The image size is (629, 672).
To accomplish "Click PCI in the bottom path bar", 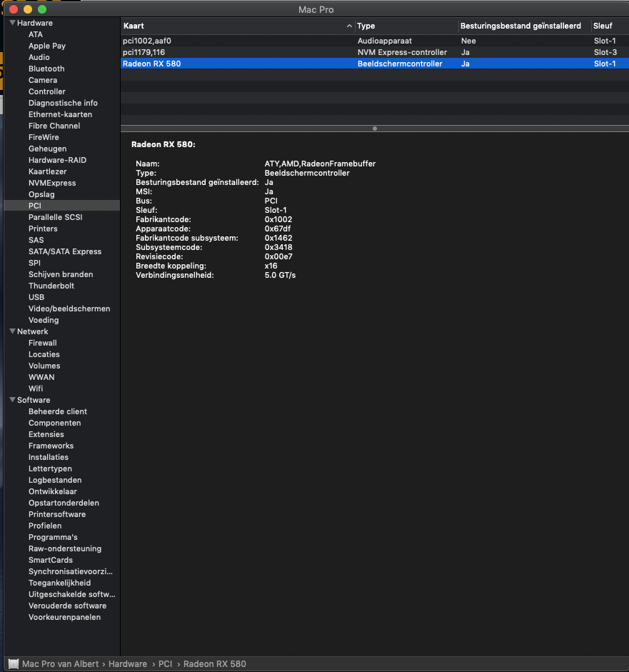I will [166, 664].
